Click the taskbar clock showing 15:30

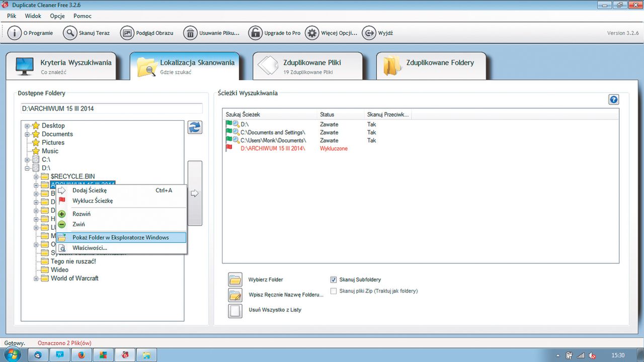tap(618, 355)
